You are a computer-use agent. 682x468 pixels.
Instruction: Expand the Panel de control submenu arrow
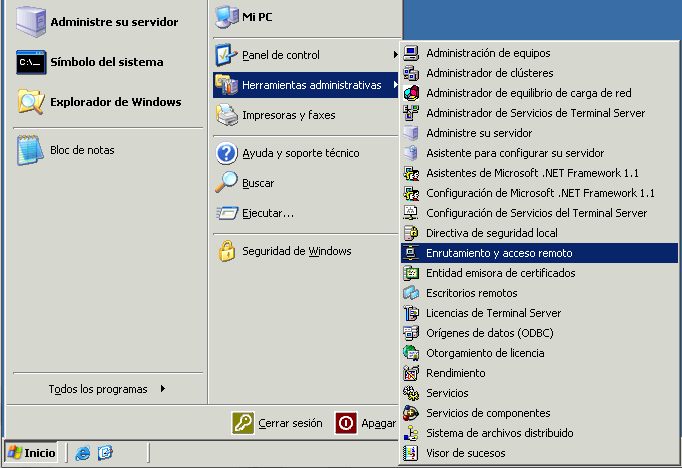[x=396, y=55]
